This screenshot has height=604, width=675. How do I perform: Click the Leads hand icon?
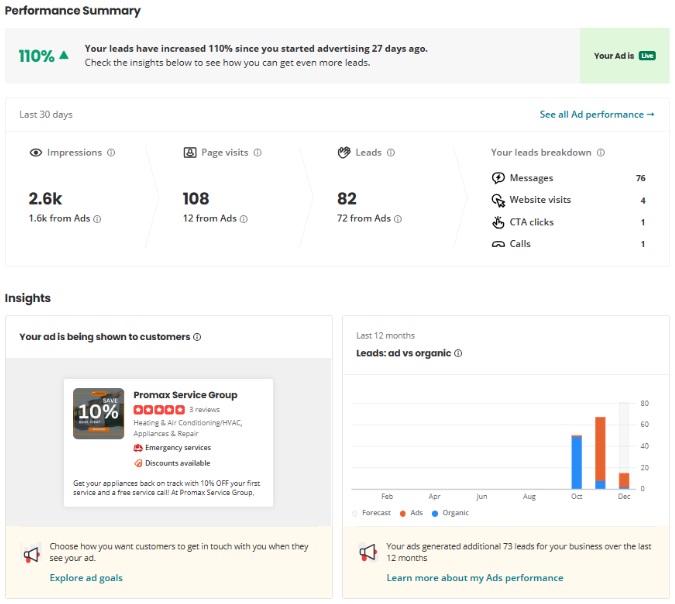tap(344, 152)
